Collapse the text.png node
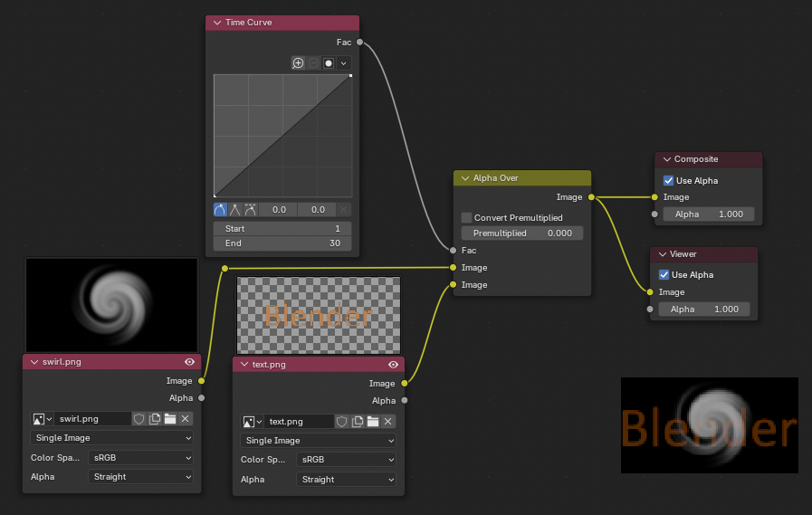 (244, 365)
